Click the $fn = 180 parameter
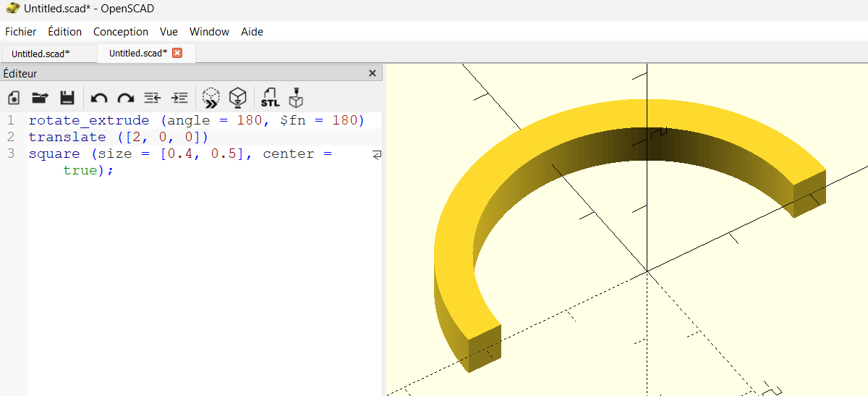 318,120
